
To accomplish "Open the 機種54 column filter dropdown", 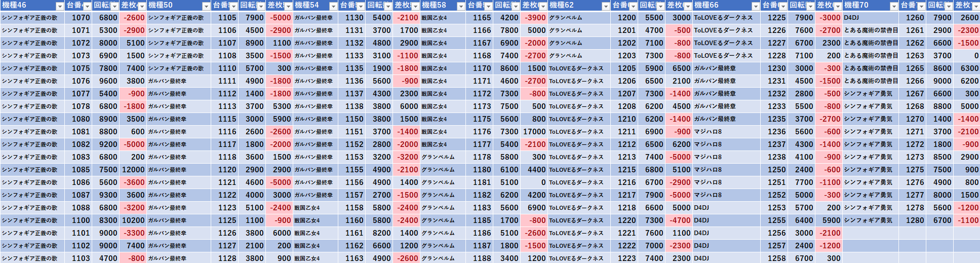I will (x=333, y=6).
